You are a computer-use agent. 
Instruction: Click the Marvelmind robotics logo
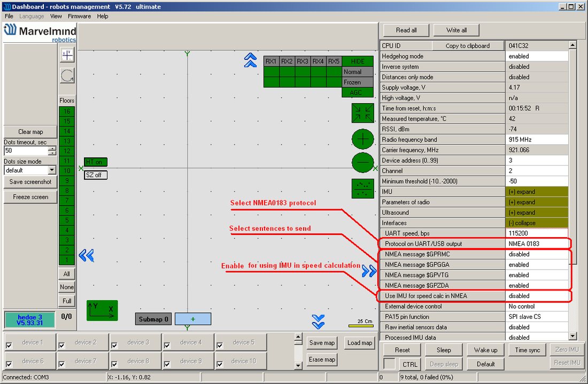(40, 33)
